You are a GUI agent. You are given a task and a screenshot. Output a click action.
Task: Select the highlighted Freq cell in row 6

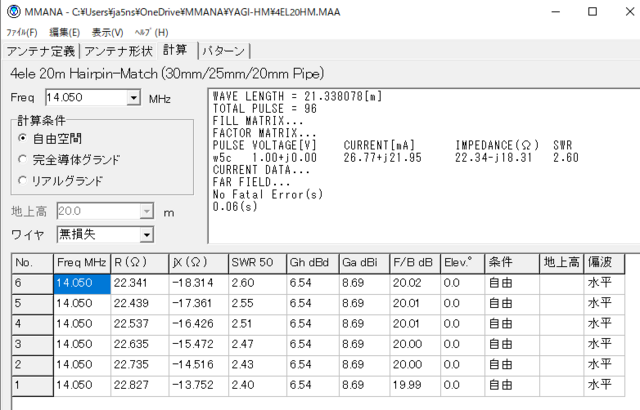pos(81,283)
